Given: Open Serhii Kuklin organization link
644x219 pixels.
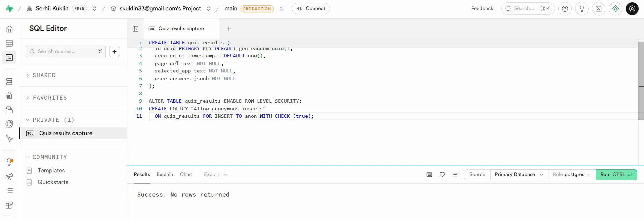Looking at the screenshot, I should click(52, 9).
